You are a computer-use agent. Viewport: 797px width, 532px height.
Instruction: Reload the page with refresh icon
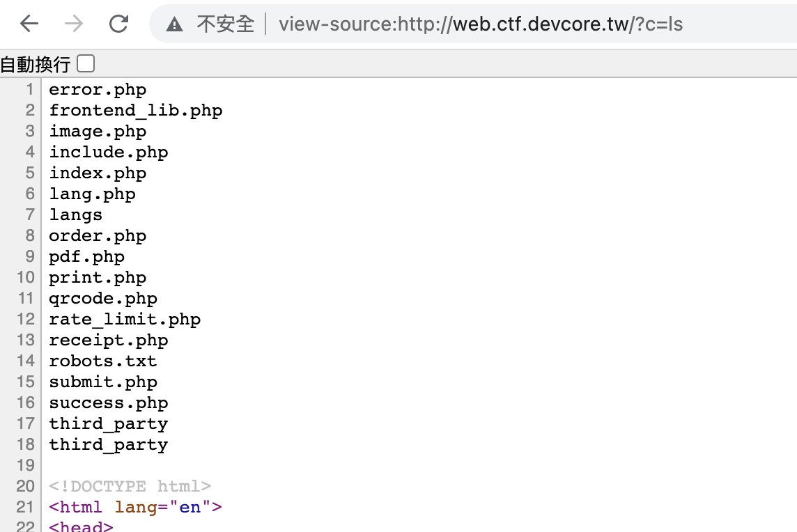tap(119, 24)
